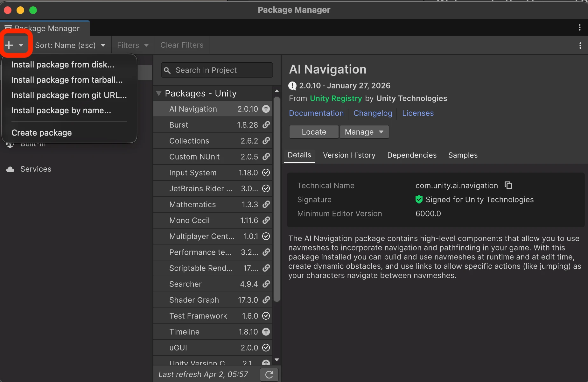588x382 pixels.
Task: Copy technical name com.unity.ai.navigation icon
Action: (508, 185)
